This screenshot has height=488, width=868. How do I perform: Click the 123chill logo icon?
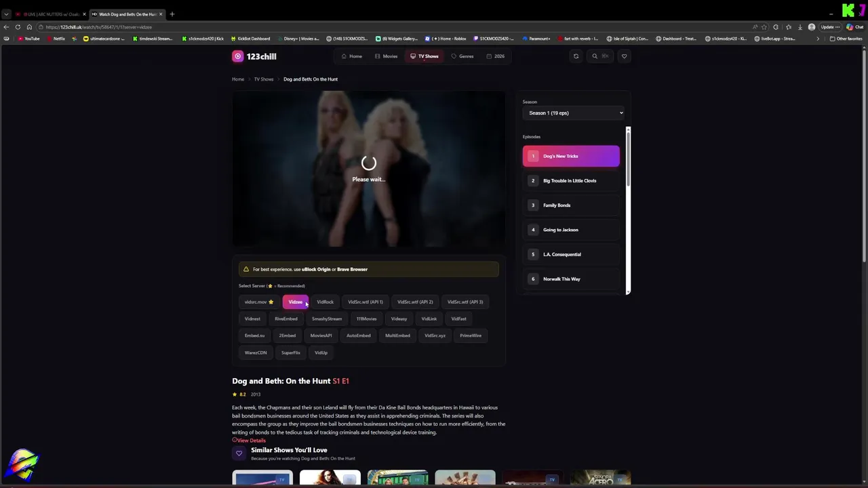(x=237, y=56)
